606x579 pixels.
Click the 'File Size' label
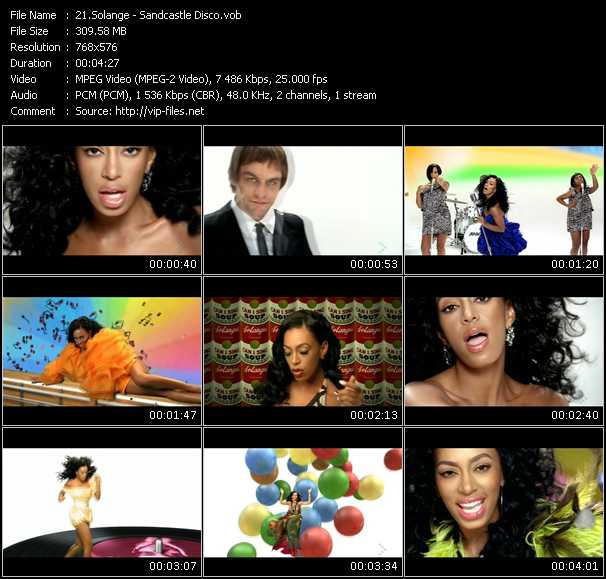coord(29,31)
